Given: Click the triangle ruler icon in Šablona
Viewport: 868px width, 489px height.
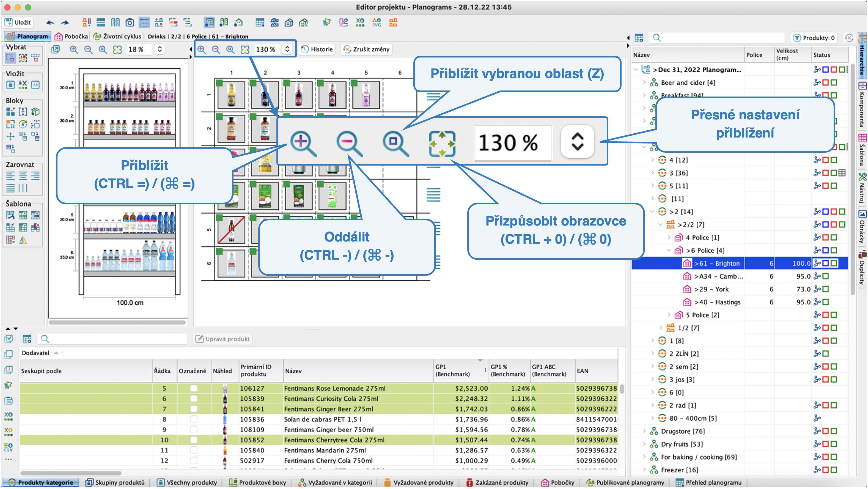Looking at the screenshot, I should (x=23, y=240).
